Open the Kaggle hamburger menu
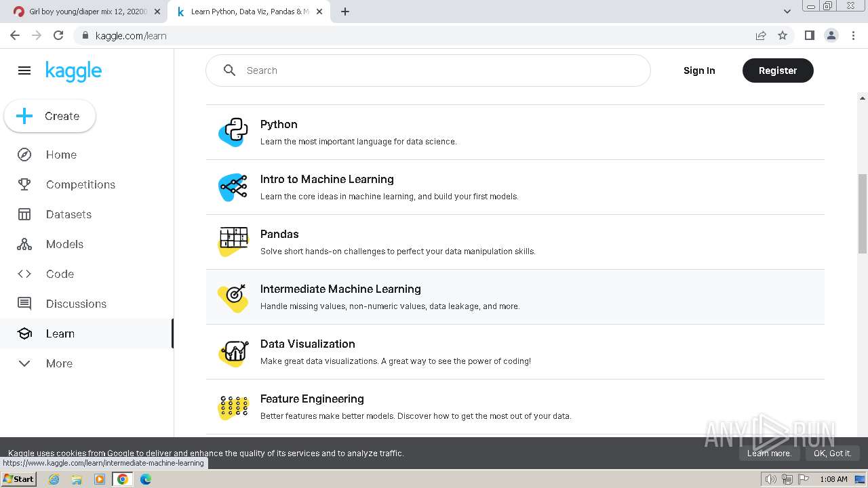The image size is (868, 488). (24, 70)
